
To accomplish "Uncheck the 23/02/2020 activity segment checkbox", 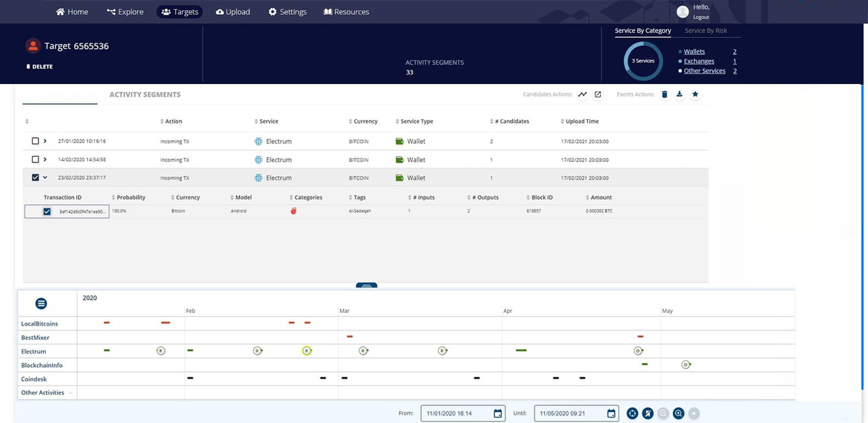I will (x=35, y=177).
